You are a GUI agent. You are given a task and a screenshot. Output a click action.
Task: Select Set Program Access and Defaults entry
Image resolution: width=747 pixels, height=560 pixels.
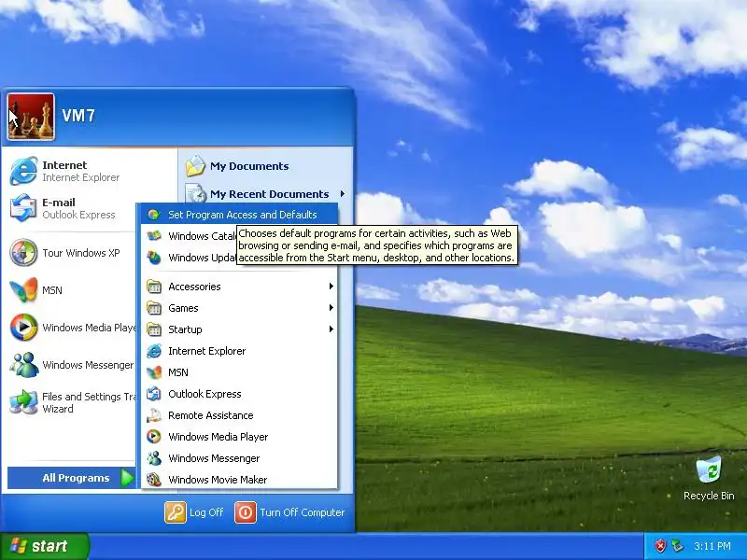(240, 215)
